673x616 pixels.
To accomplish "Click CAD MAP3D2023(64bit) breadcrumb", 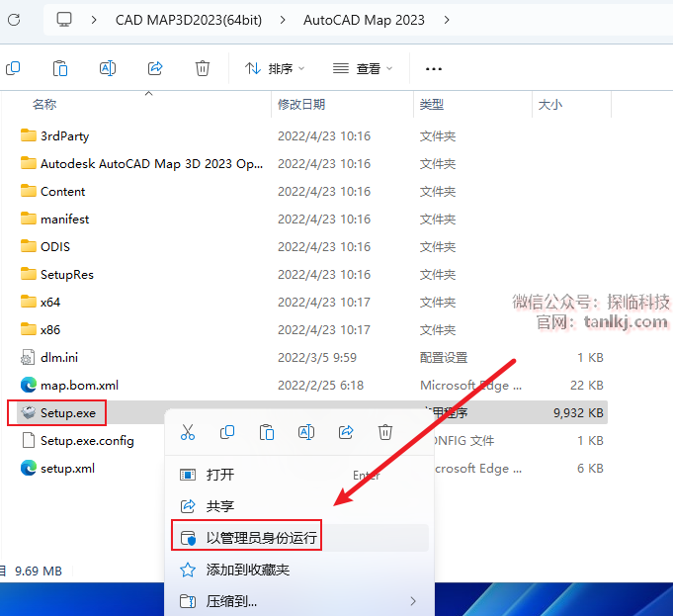I will (189, 20).
